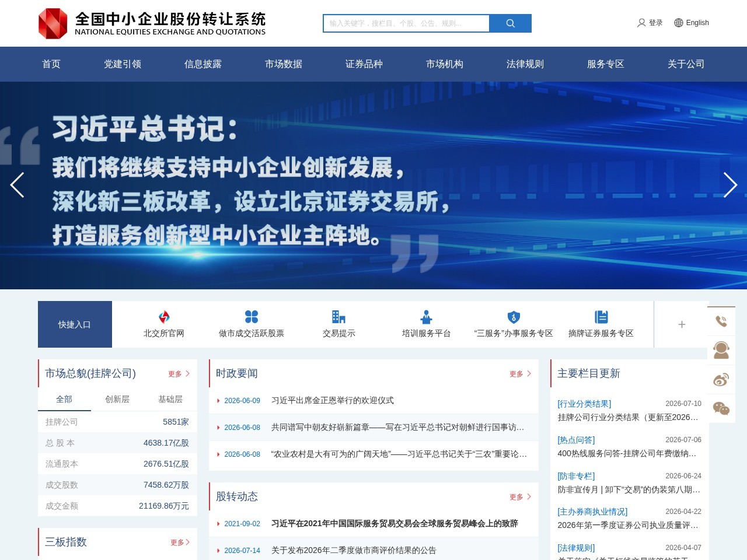This screenshot has height=560, width=747.
Task: Open 交易提示 quick entry icon
Action: click(x=338, y=317)
